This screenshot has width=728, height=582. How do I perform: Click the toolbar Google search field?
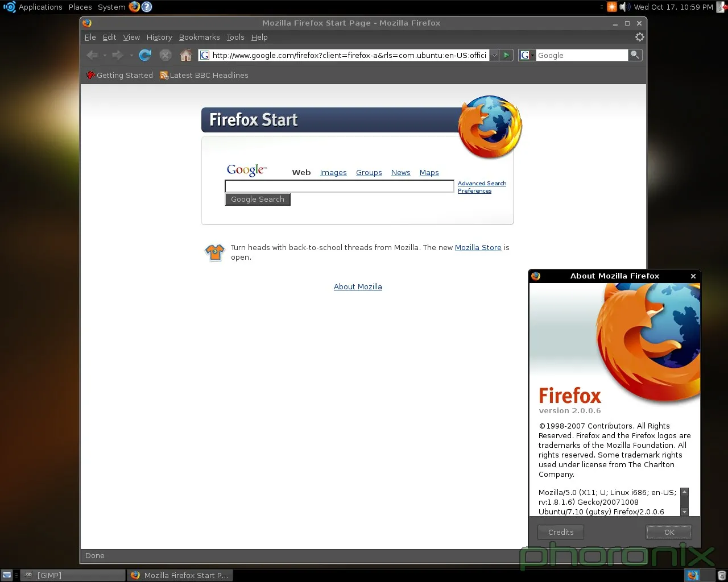[x=582, y=55]
